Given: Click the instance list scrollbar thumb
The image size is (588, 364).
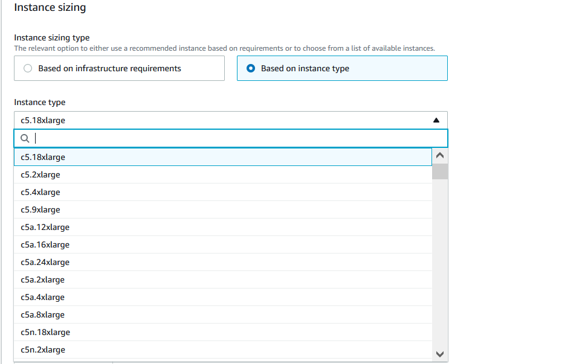Looking at the screenshot, I should [440, 171].
